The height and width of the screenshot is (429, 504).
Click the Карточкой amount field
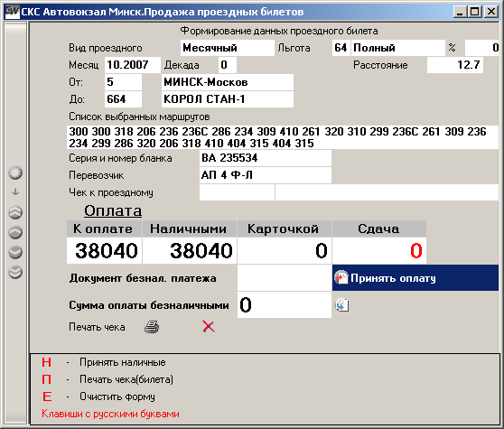(285, 251)
